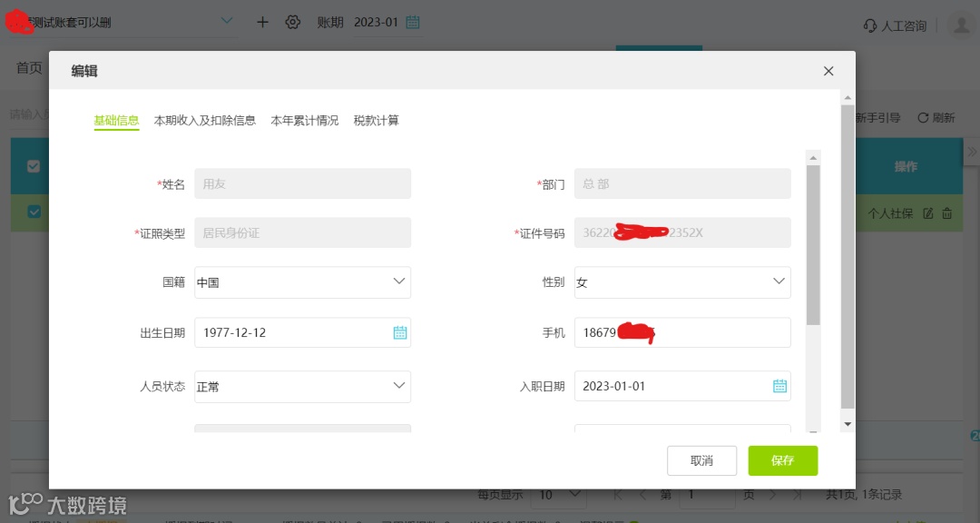Click the delete trash icon in 操作 column
The width and height of the screenshot is (980, 523).
947,213
